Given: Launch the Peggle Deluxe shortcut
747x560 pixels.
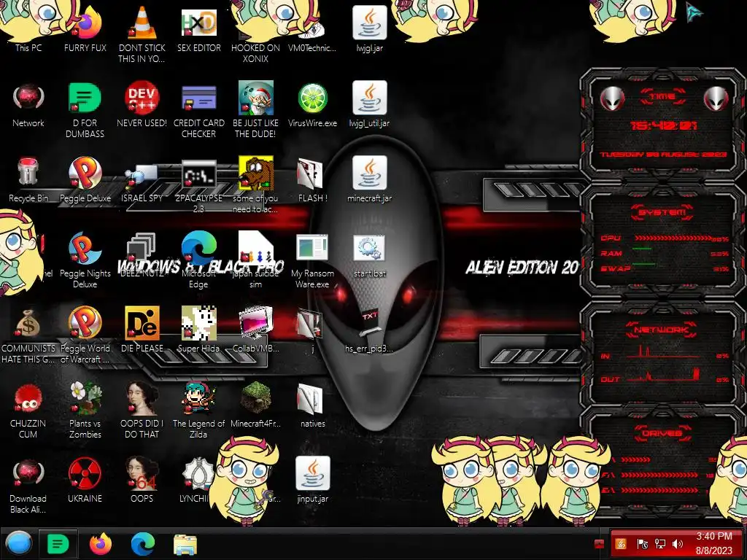Looking at the screenshot, I should pos(85,180).
